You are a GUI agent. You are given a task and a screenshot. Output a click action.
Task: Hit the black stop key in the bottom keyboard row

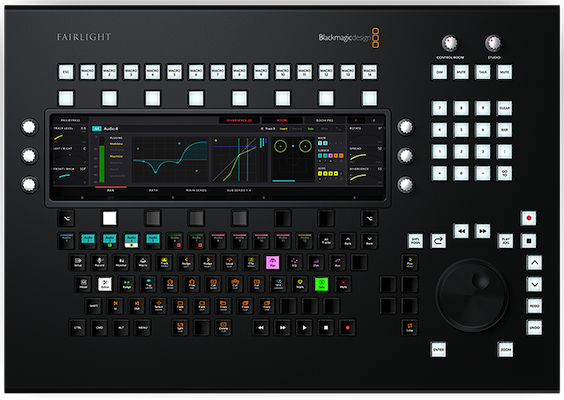coord(326,327)
